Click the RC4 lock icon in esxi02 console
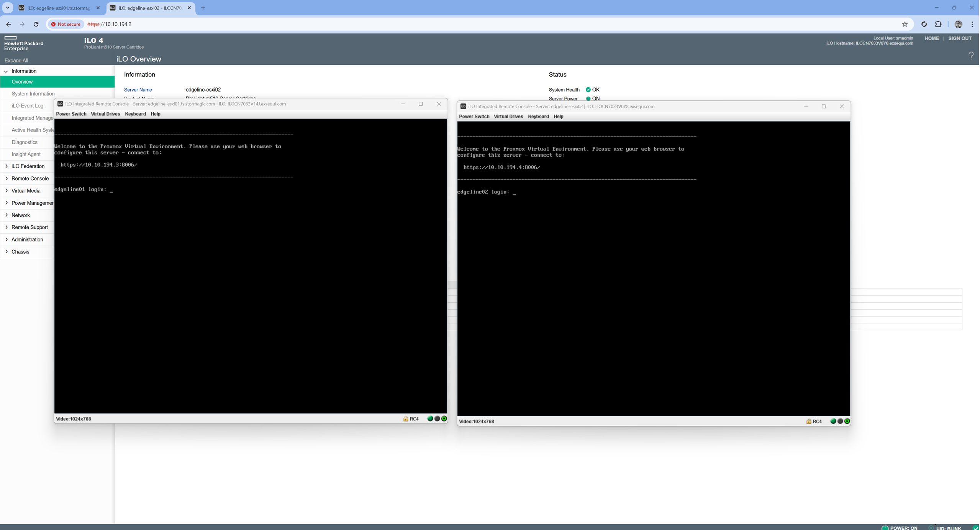The width and height of the screenshot is (980, 530). click(809, 422)
